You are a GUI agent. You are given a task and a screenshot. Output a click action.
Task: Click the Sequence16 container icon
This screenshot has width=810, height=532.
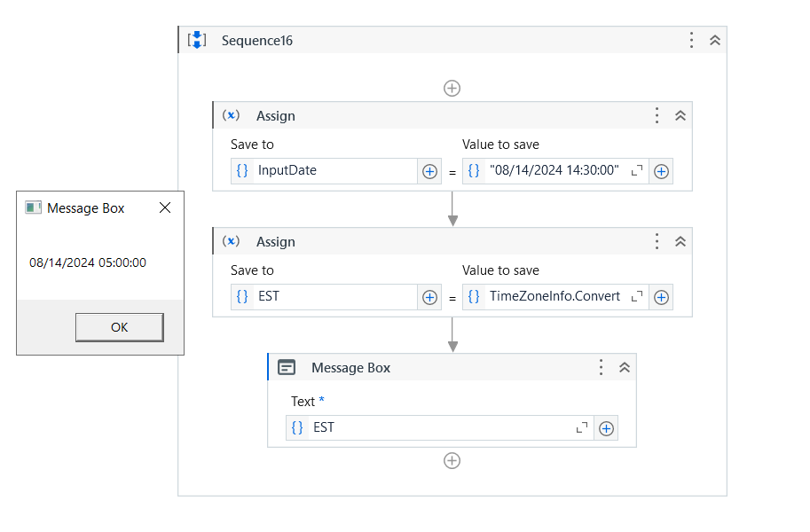197,40
